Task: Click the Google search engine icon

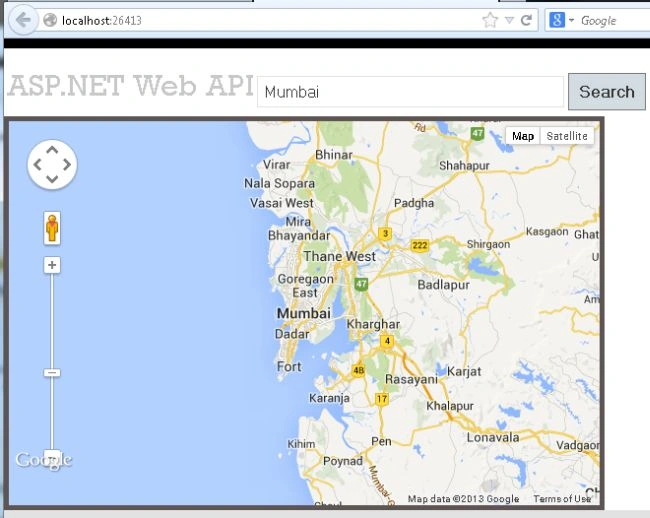Action: (x=557, y=19)
